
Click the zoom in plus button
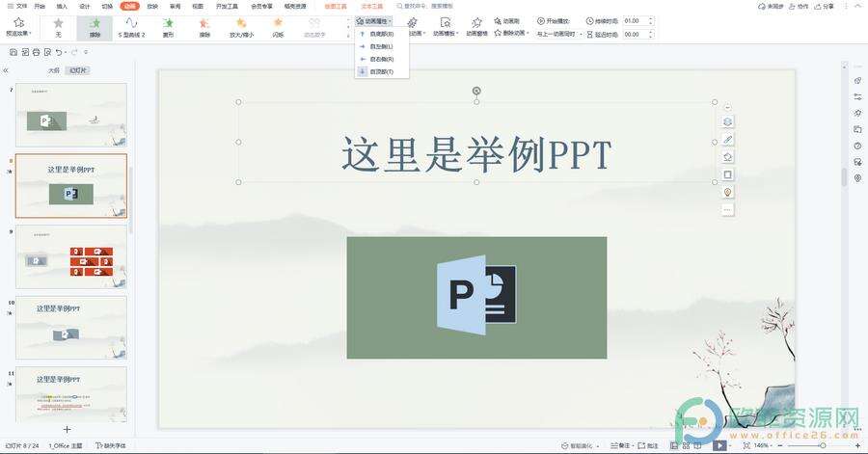[858, 445]
